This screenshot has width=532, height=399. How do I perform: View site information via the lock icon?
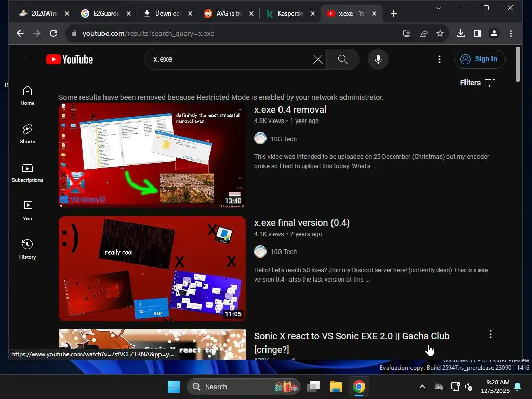(x=74, y=33)
